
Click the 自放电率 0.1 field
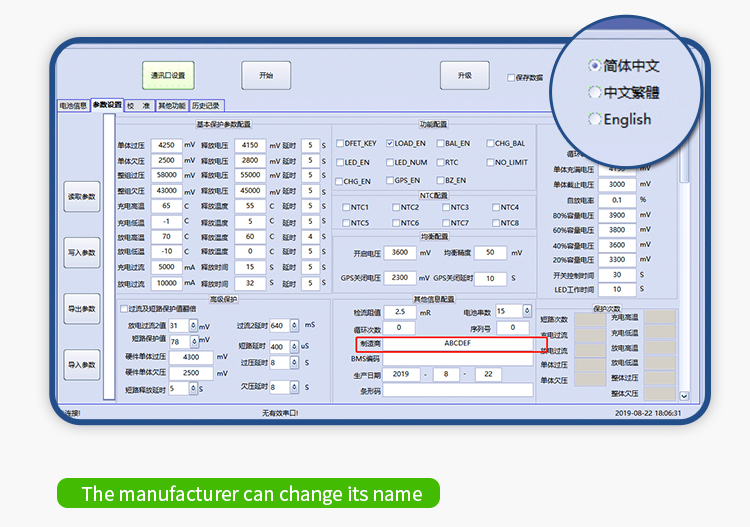(617, 200)
